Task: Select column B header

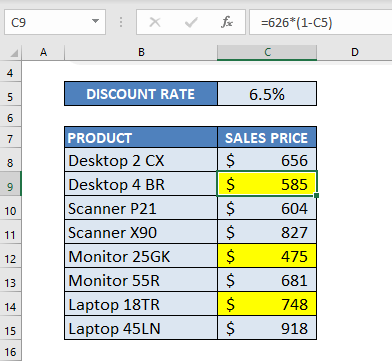Action: 141,52
